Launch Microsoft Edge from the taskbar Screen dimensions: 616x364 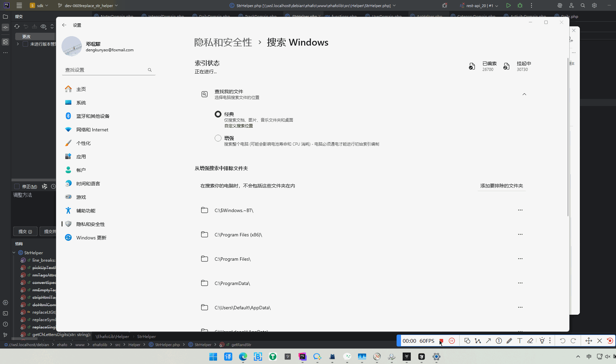click(x=243, y=357)
